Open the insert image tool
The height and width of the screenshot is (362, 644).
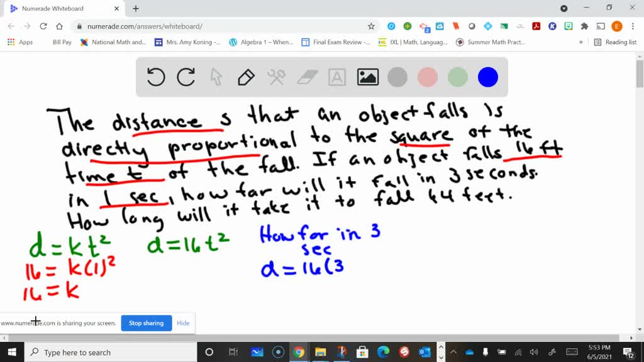point(367,77)
